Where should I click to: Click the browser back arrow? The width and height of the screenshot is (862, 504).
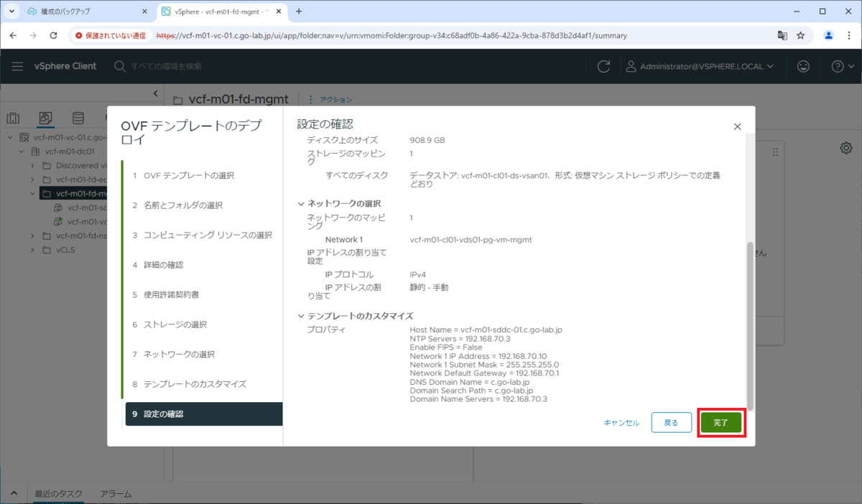pyautogui.click(x=13, y=35)
